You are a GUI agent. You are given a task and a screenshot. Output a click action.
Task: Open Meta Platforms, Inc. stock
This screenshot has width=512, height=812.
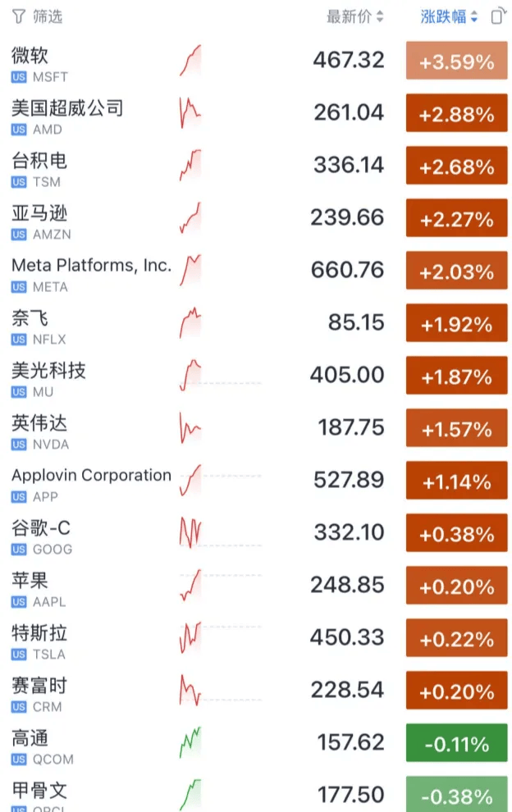[x=91, y=266]
